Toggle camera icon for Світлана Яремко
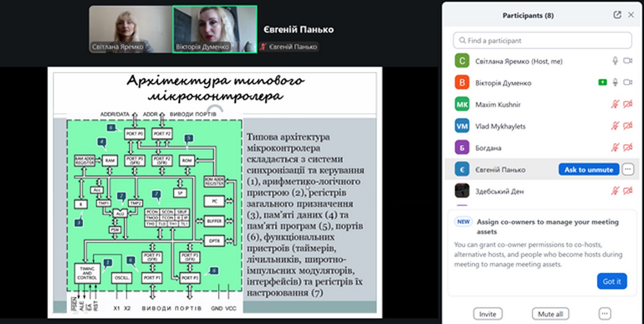Screen dimensions: 644x324 click(x=628, y=61)
